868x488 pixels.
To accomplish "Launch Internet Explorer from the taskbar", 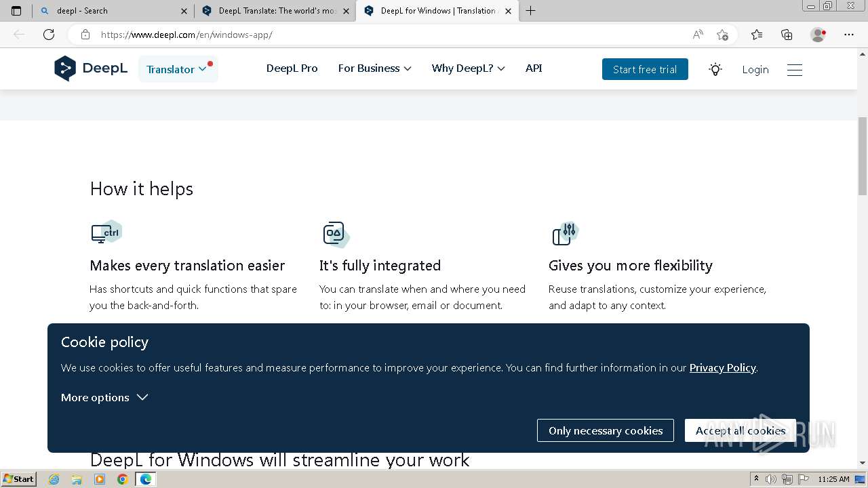I will pos(54,479).
